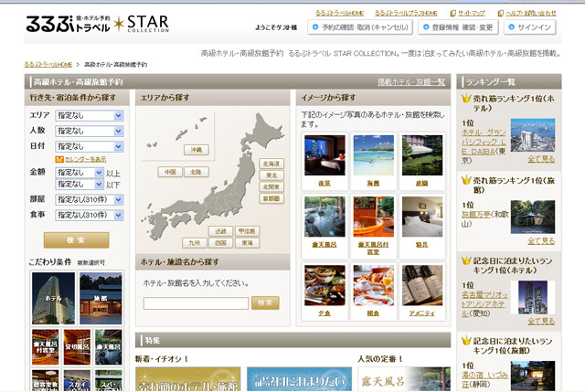Open 売れ筋のホテル・旅館 feature banner

(187, 379)
